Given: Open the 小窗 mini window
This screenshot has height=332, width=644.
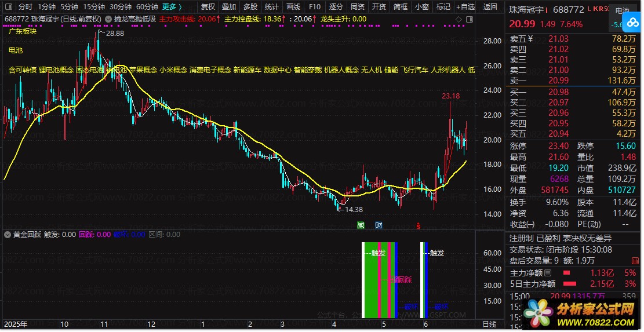Looking at the screenshot, I should [421, 6].
